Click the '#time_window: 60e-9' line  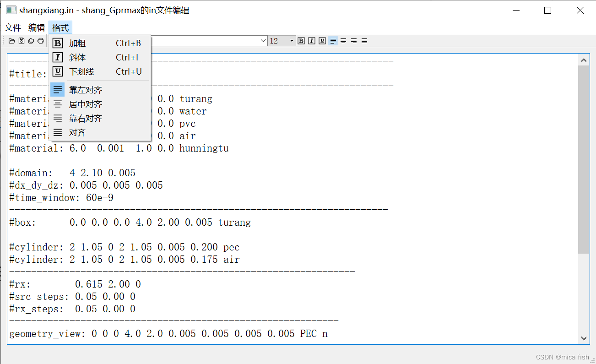[61, 197]
